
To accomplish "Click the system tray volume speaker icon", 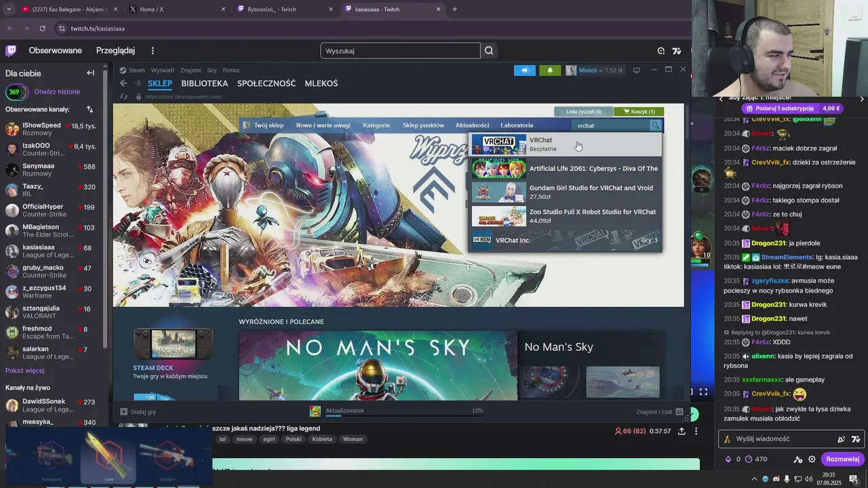I will [x=808, y=479].
